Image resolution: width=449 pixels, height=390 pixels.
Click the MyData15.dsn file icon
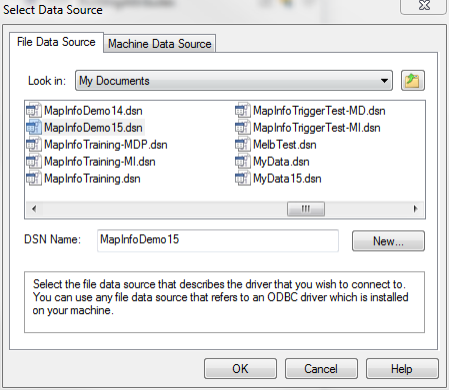point(243,178)
